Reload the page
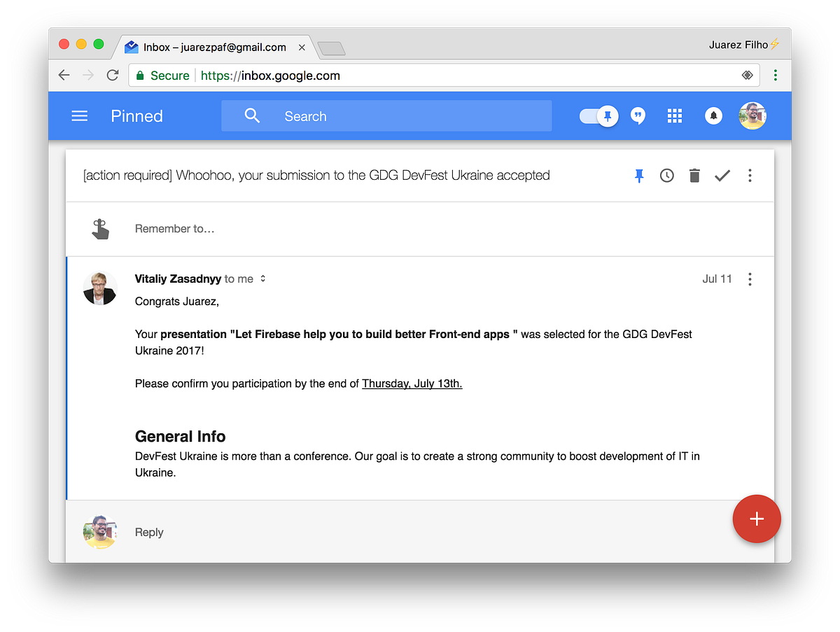This screenshot has height=632, width=840. tap(112, 76)
